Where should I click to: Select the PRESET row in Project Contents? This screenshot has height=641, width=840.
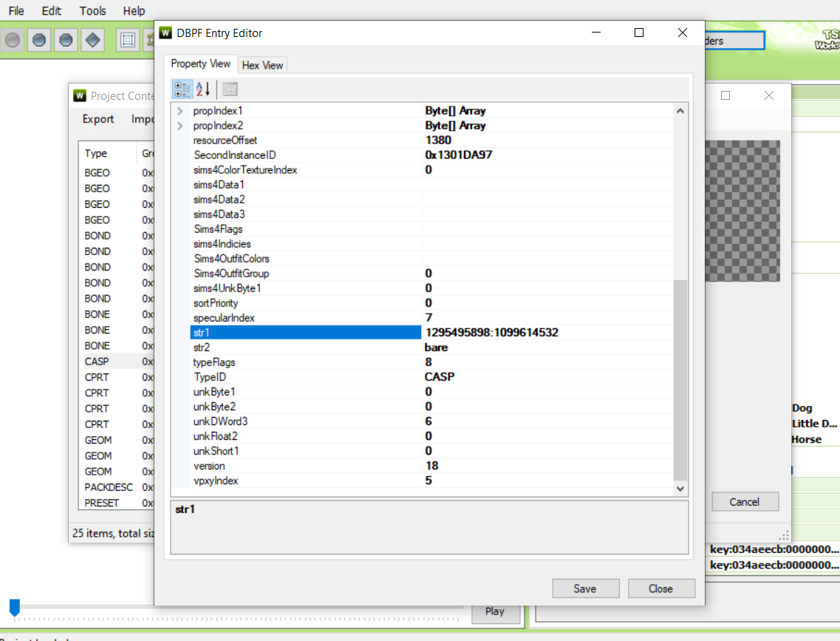117,503
